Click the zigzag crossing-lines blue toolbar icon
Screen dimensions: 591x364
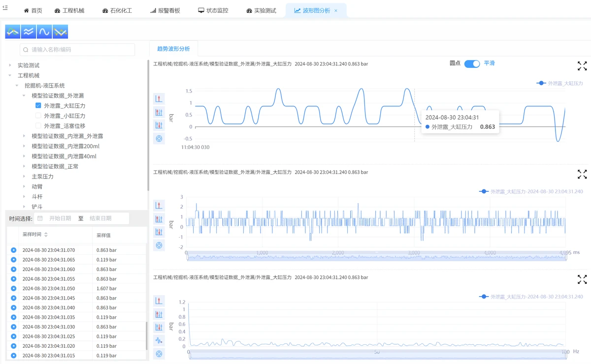(x=60, y=31)
